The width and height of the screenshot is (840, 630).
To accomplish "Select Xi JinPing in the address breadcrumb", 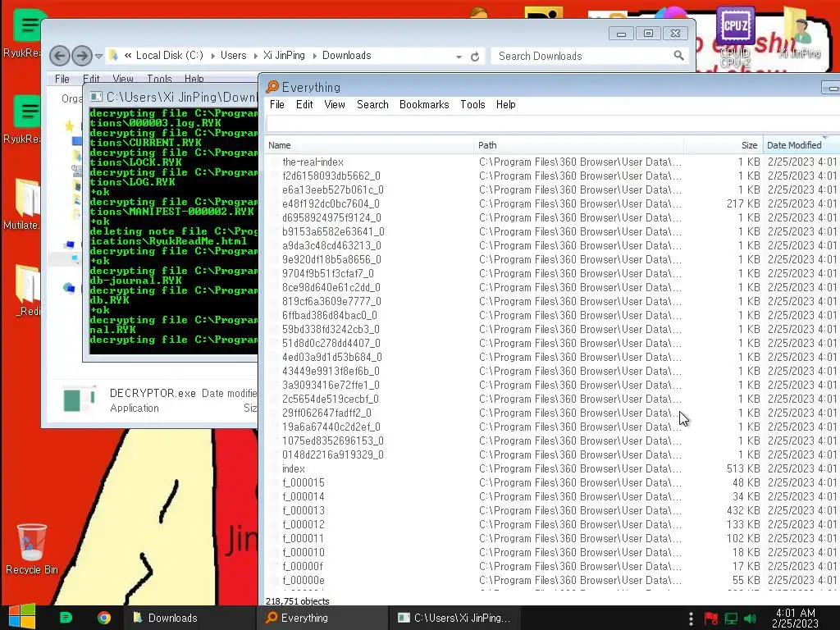I will click(x=284, y=55).
